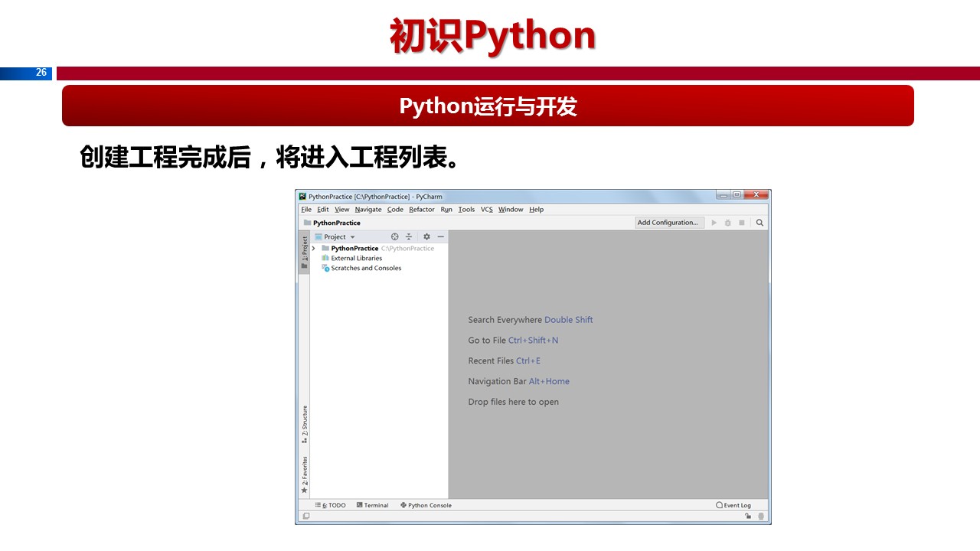
Task: Open Project panel settings gear
Action: tap(426, 237)
